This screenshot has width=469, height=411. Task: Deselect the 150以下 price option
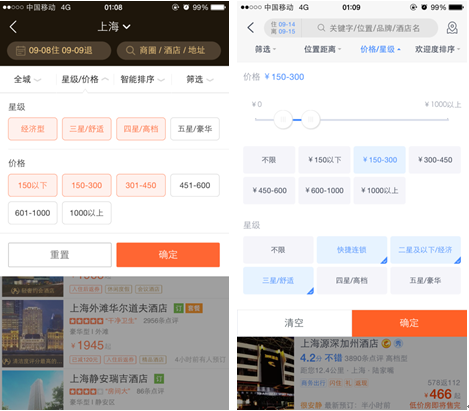33,185
